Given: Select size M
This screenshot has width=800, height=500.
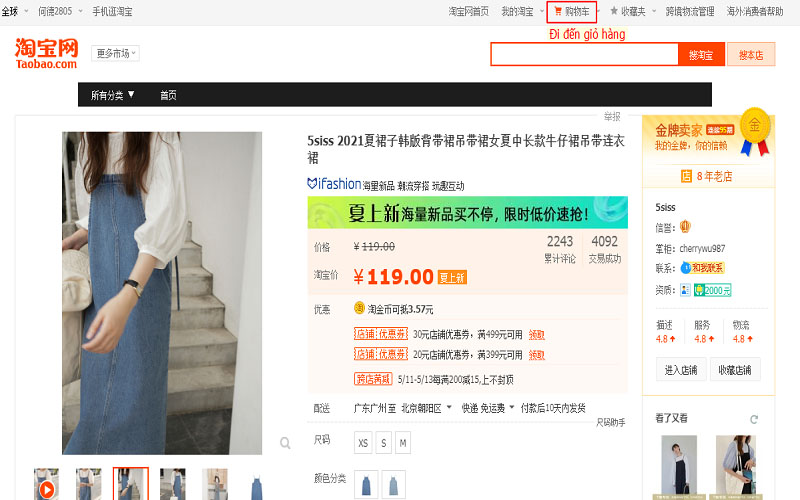Looking at the screenshot, I should tap(403, 442).
